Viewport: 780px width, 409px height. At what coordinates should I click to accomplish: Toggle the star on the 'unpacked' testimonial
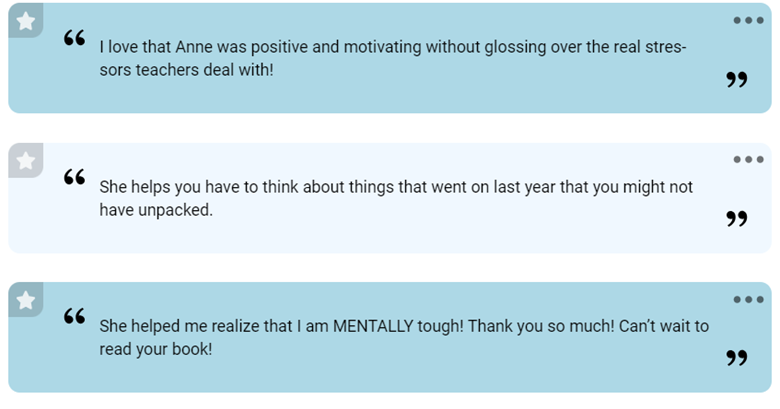(26, 160)
